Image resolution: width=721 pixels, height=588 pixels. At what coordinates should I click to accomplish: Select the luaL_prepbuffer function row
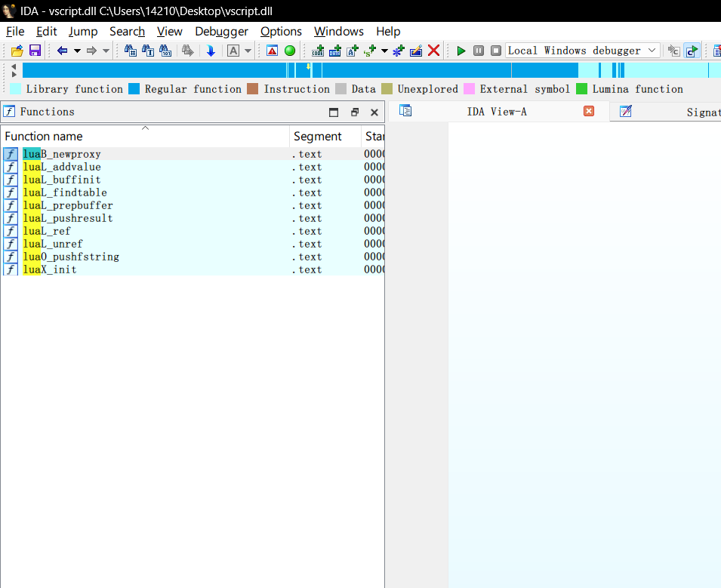(x=193, y=205)
